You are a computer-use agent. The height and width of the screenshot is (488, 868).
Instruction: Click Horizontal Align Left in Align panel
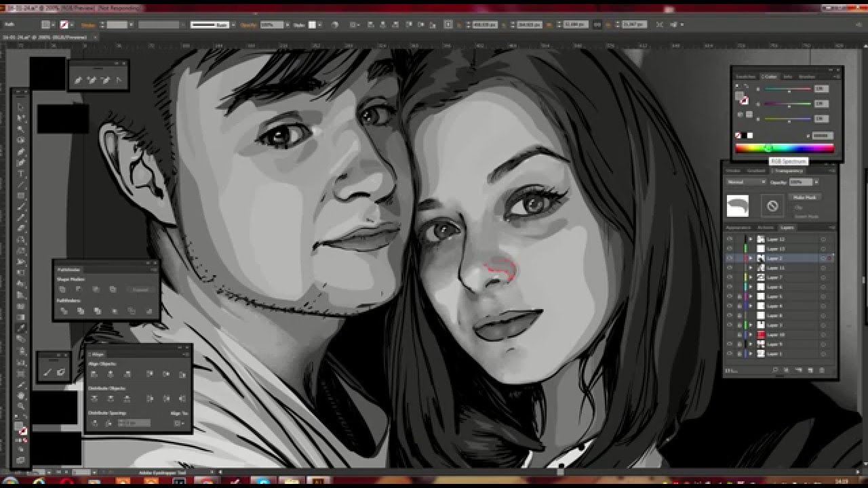pyautogui.click(x=94, y=374)
